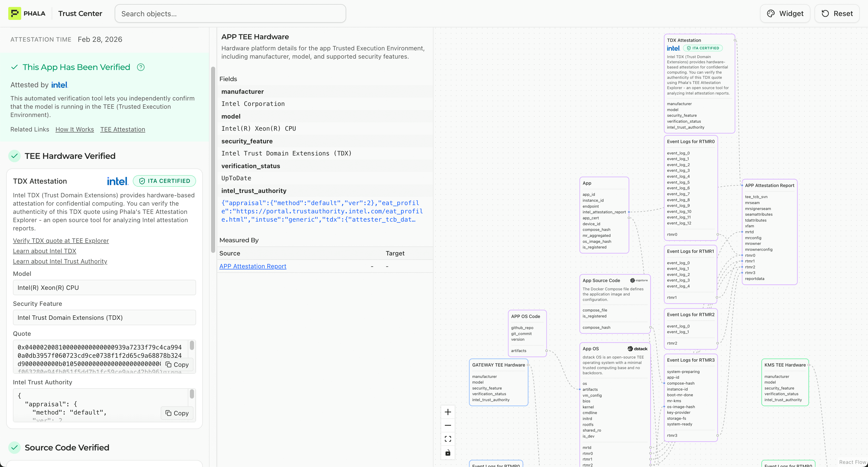Image resolution: width=868 pixels, height=467 pixels.
Task: Copy the Intel Trust Authority JSON
Action: coord(177,413)
